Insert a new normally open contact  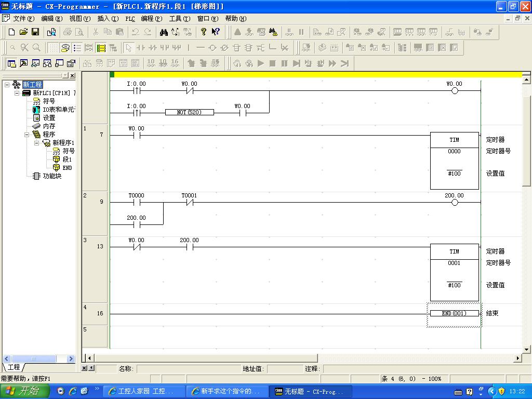point(140,48)
